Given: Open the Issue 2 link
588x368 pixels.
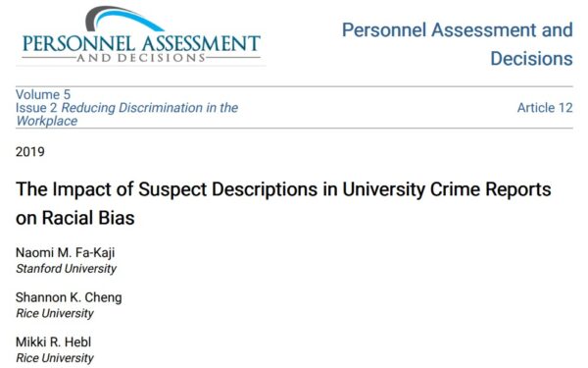Looking at the screenshot, I should (x=36, y=108).
